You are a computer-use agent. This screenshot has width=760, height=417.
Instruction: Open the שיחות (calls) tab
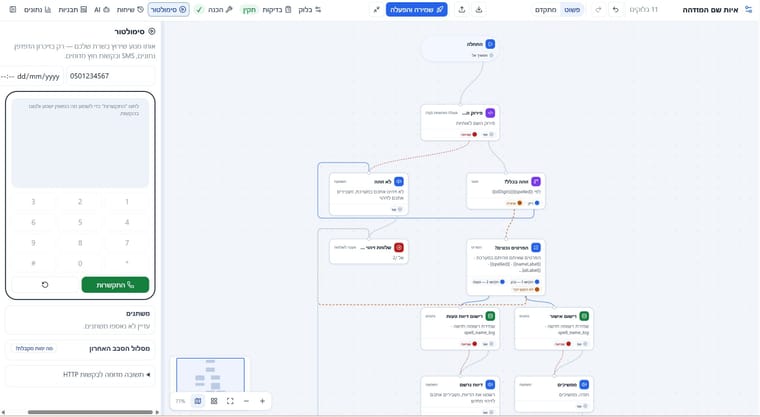[130, 9]
